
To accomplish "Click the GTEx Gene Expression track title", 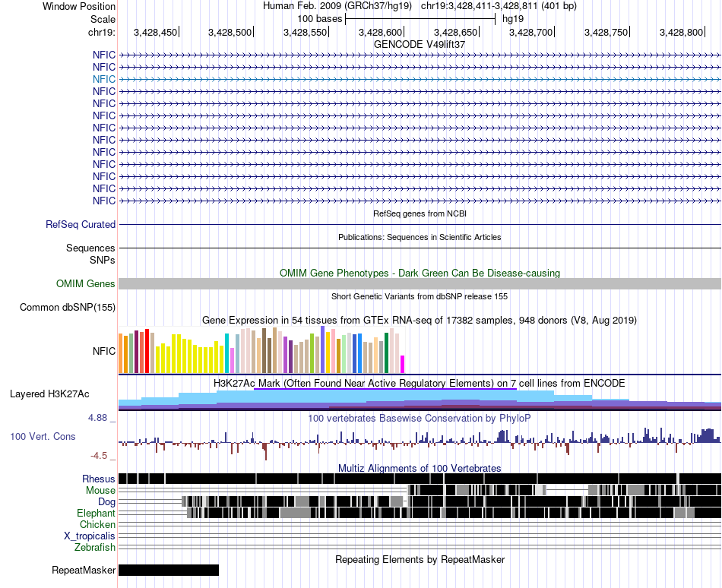I will 420,320.
